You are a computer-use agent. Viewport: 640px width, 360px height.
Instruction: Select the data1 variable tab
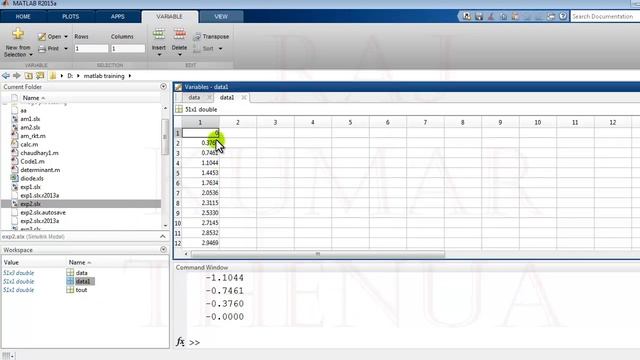pyautogui.click(x=227, y=97)
